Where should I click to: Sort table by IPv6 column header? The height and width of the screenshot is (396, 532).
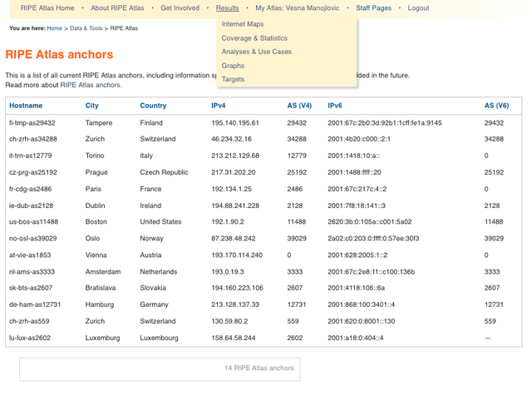point(334,106)
